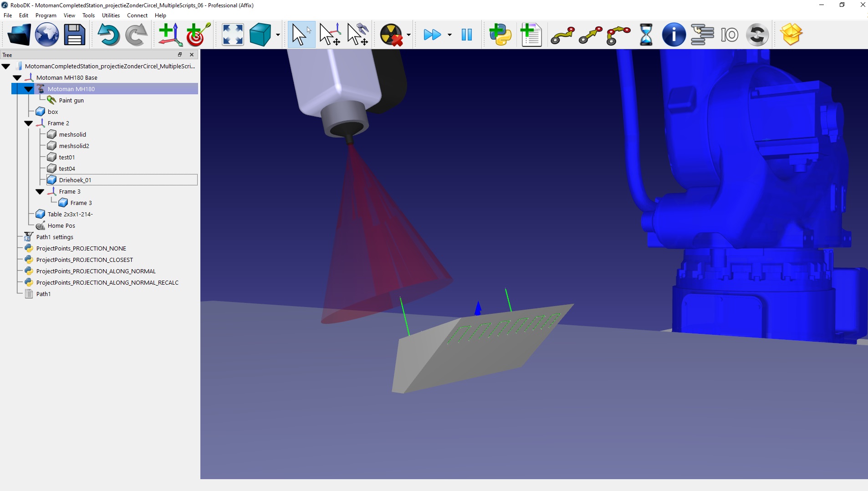Open the online library globe icon
This screenshot has height=491, width=868.
tap(46, 35)
